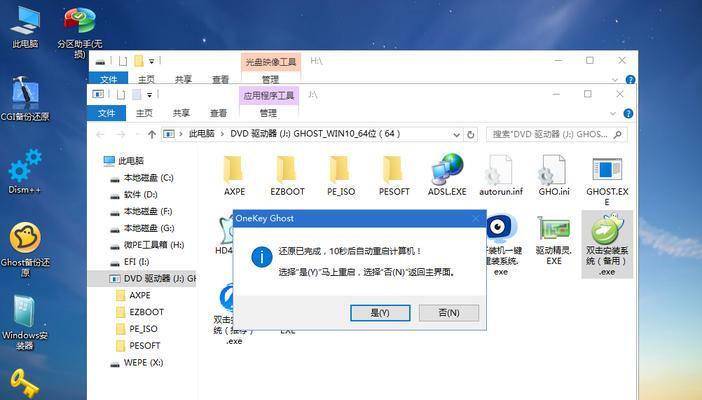Viewport: 702px width, 400px height.
Task: Click DVD 驱动器 (J:) breadcrumb segment
Action: point(315,134)
